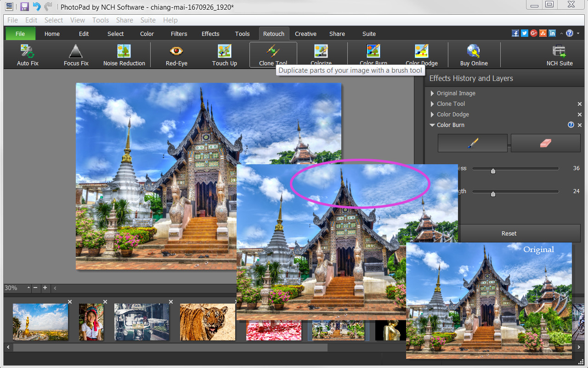Select the eraser mode for Color Burn
Image resolution: width=588 pixels, height=368 pixels.
tap(545, 143)
